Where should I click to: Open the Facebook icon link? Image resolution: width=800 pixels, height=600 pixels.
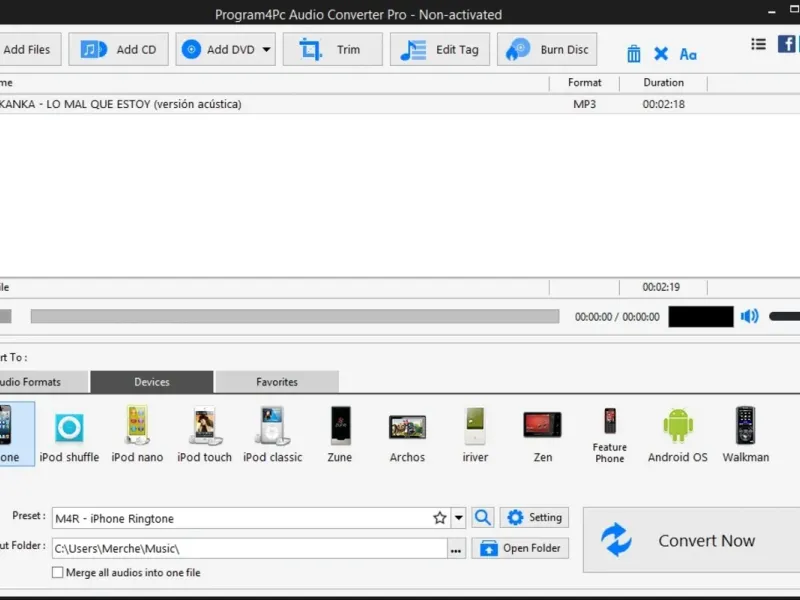787,44
